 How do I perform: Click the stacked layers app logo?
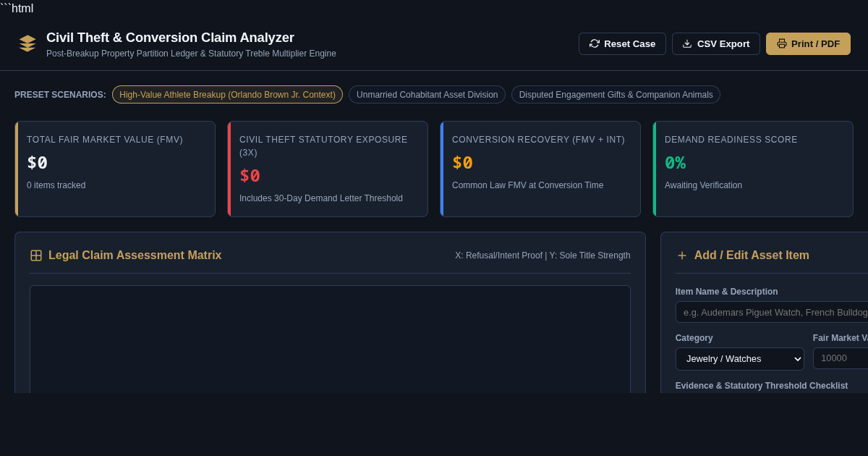pos(27,43)
